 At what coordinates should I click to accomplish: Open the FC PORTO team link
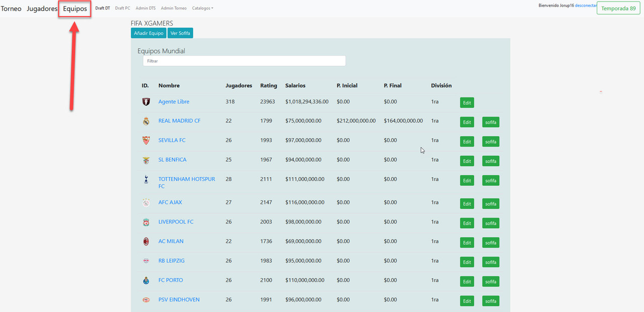click(171, 280)
